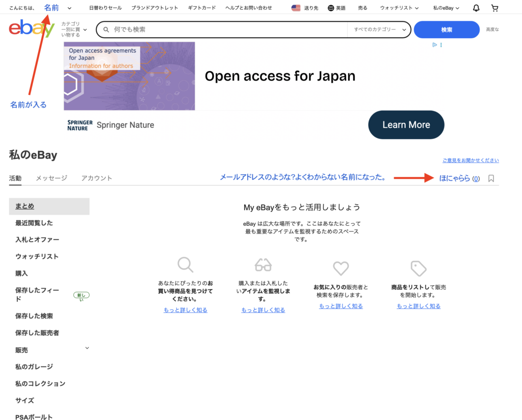The image size is (522, 420).
Task: Expand the ウォッチリスト dropdown in header
Action: pyautogui.click(x=399, y=8)
